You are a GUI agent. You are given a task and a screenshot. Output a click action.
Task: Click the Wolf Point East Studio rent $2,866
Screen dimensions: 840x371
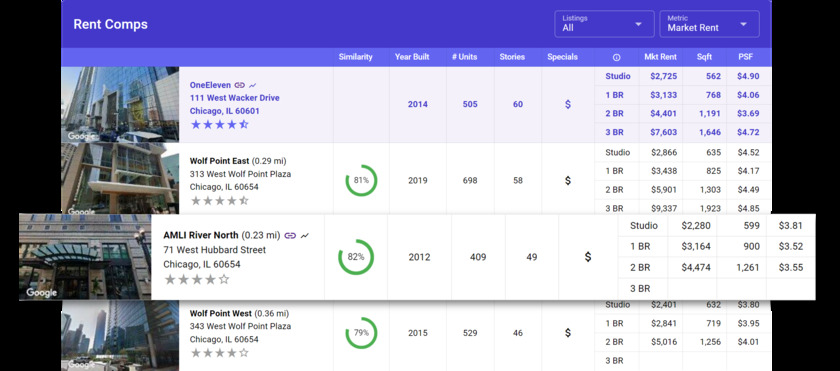(664, 153)
